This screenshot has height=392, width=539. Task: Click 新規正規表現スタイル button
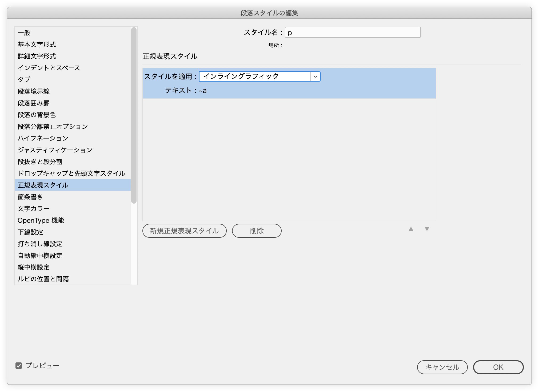(x=184, y=231)
